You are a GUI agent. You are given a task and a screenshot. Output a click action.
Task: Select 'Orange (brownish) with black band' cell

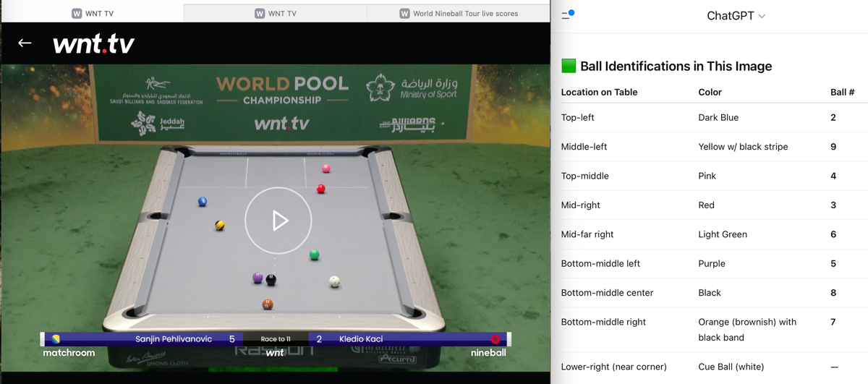click(747, 330)
